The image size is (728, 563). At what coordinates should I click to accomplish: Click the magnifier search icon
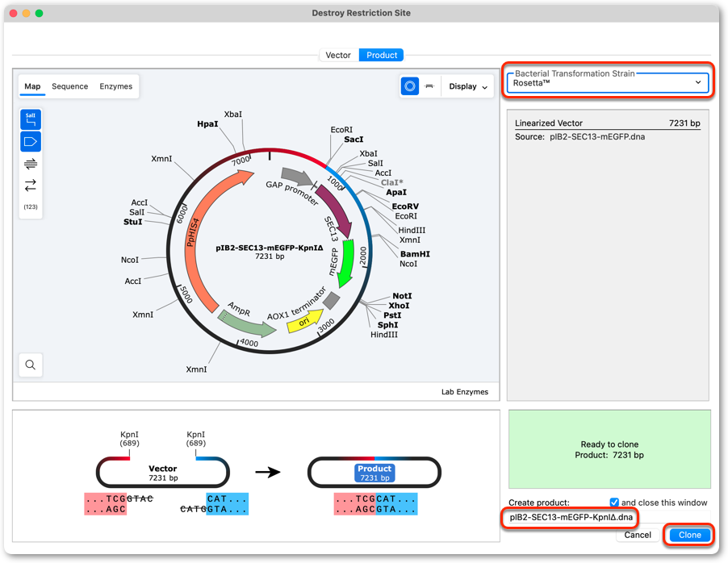[x=31, y=365]
